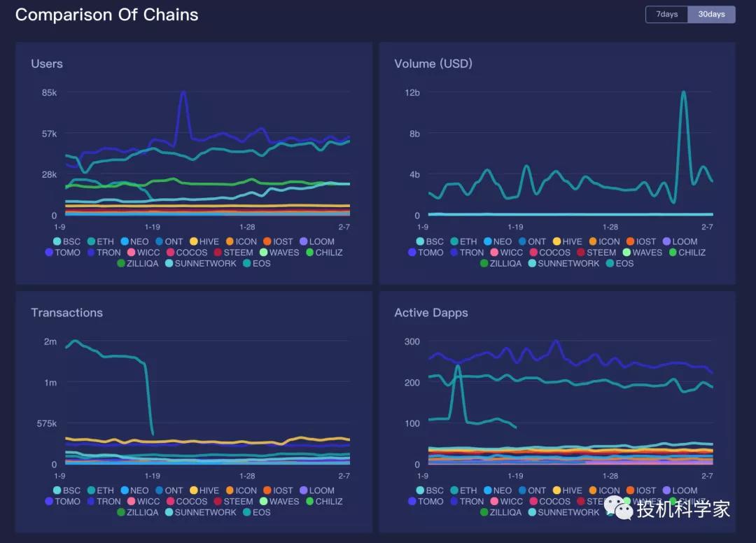Toggle COCOS legend in Transactions chart
Image resolution: width=756 pixels, height=543 pixels.
[x=185, y=502]
